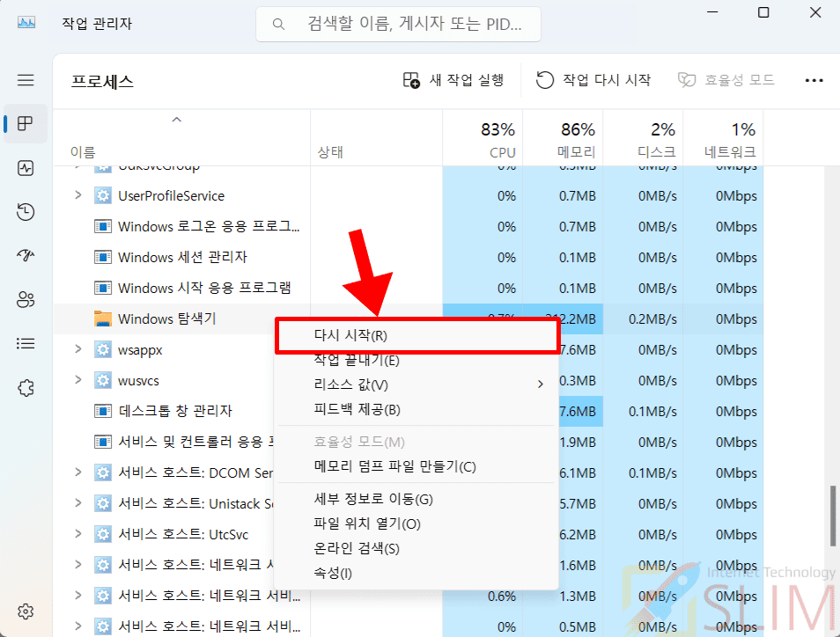Click the Task Manager app icon
Image resolution: width=840 pixels, height=637 pixels.
tap(26, 23)
